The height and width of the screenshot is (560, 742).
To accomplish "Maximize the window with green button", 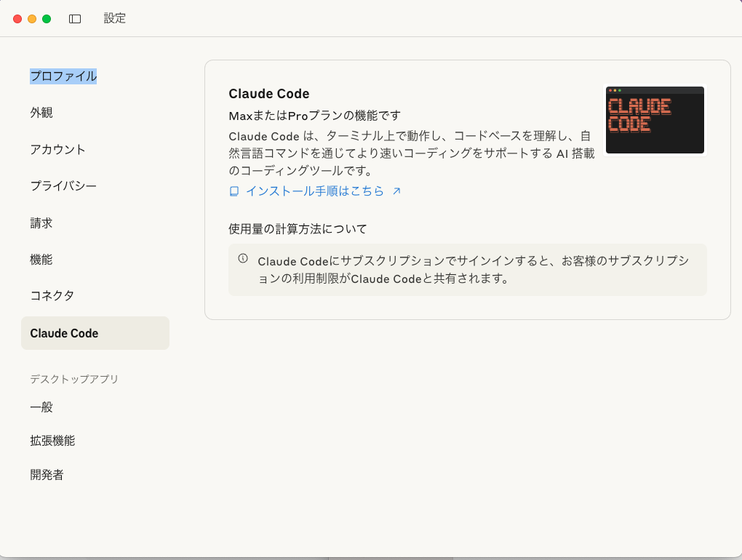I will (x=47, y=19).
